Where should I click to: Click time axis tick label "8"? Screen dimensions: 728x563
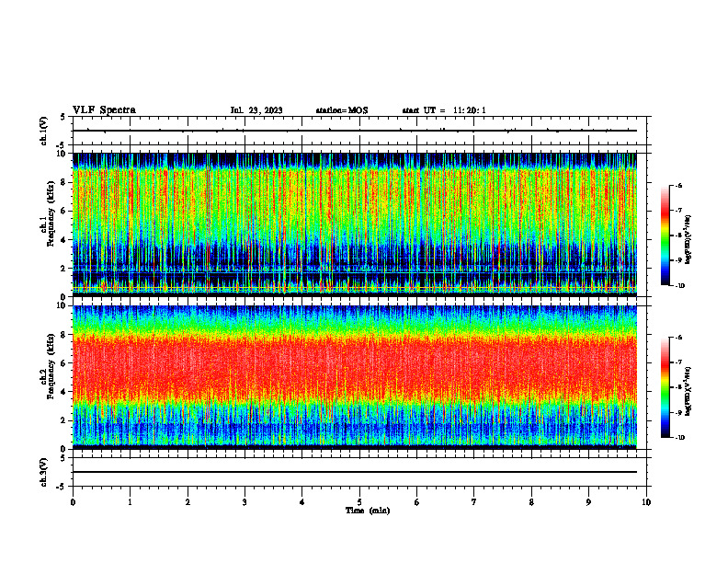point(531,502)
